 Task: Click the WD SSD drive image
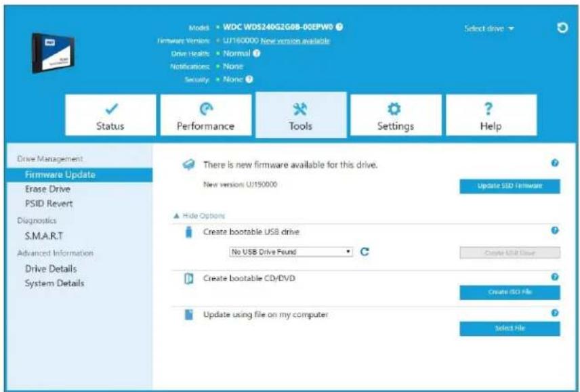pyautogui.click(x=53, y=53)
